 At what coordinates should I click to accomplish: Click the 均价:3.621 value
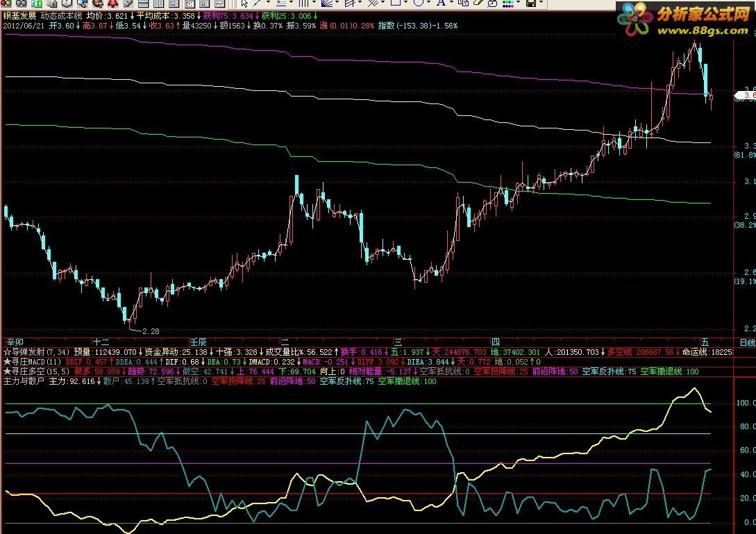(107, 16)
